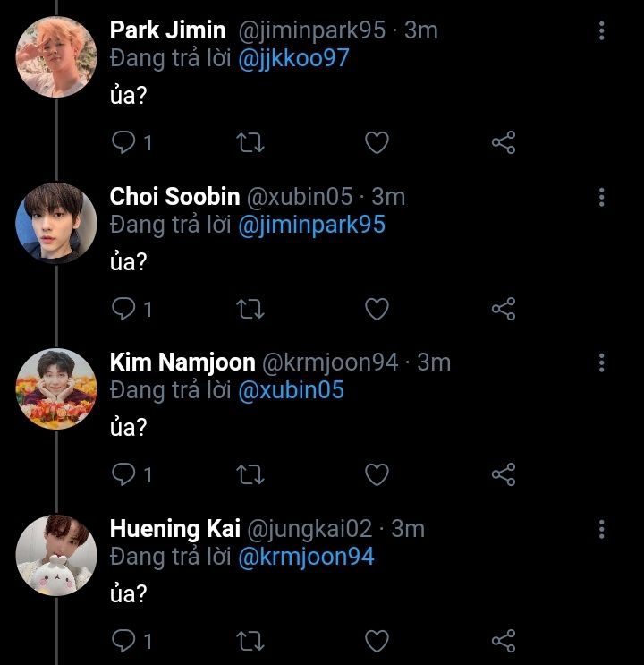The width and height of the screenshot is (644, 665).
Task: Open more options for Kim Namjoon's tweet
Action: coord(601,362)
